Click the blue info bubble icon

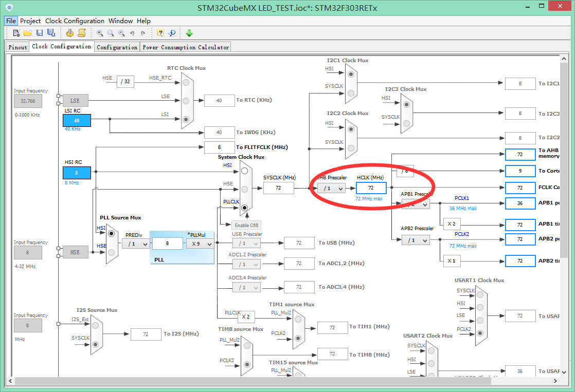(x=172, y=33)
